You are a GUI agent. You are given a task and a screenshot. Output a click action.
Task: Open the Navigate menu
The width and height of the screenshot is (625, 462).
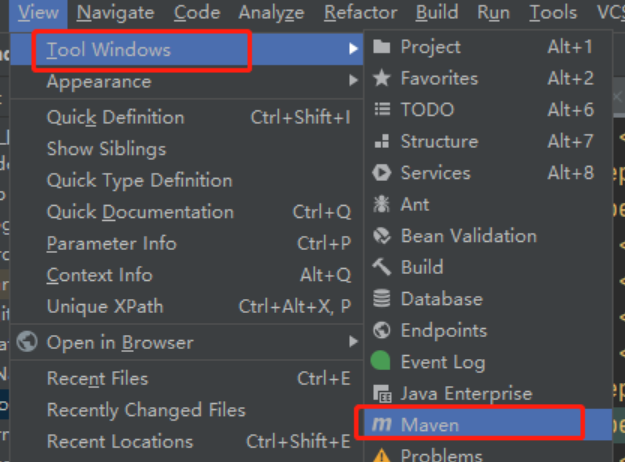click(x=115, y=13)
